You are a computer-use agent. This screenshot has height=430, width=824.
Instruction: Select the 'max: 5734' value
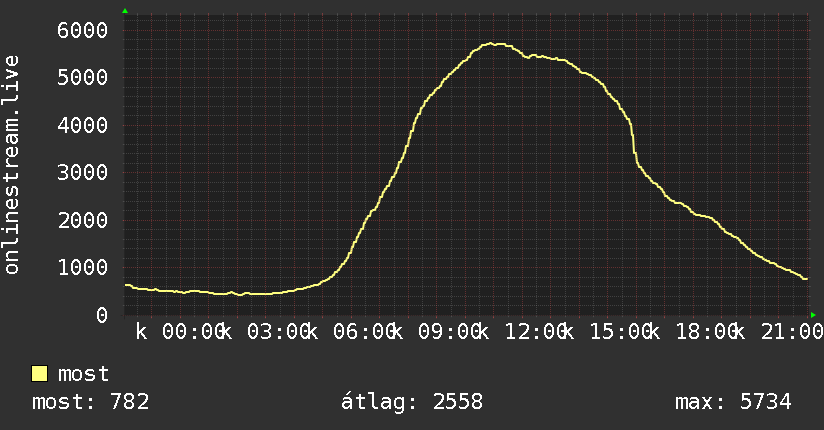click(x=733, y=402)
